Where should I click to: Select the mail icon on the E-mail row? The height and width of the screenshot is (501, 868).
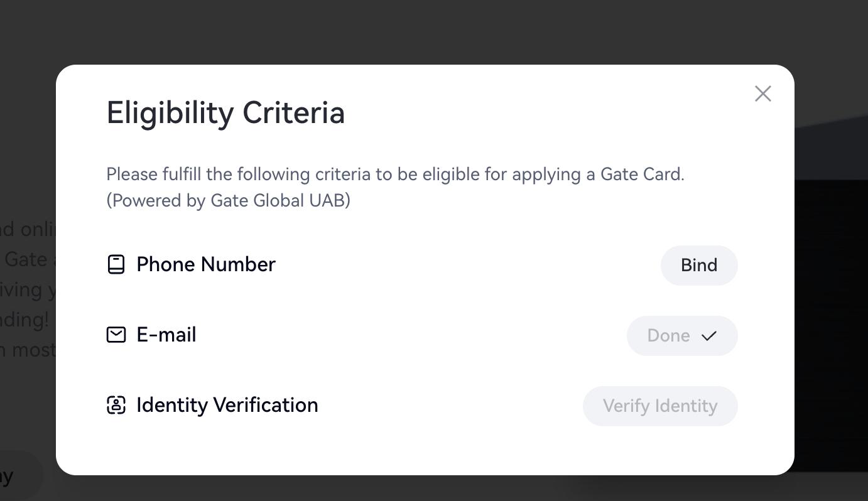[x=116, y=335]
